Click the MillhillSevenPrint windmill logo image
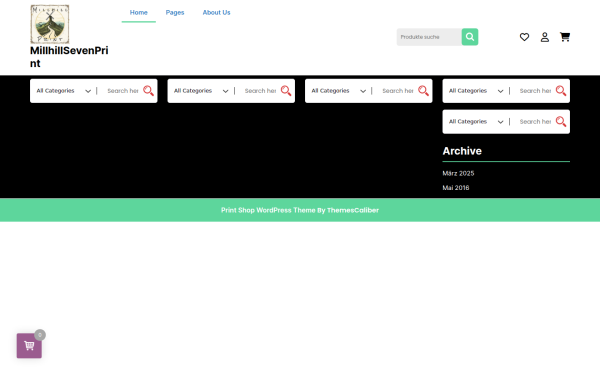Screen dimensions: 600x375 tap(50, 24)
